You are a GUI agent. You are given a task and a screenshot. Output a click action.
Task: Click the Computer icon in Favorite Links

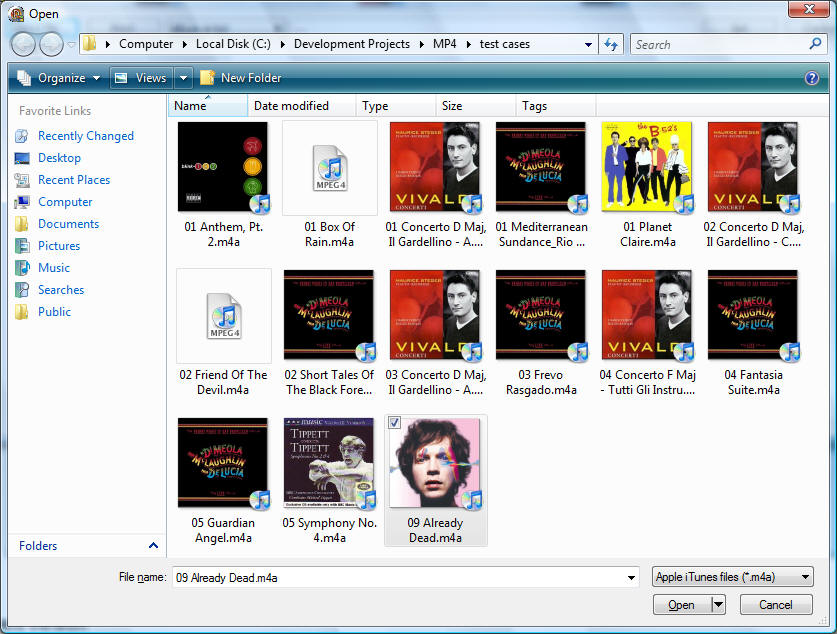(x=22, y=202)
